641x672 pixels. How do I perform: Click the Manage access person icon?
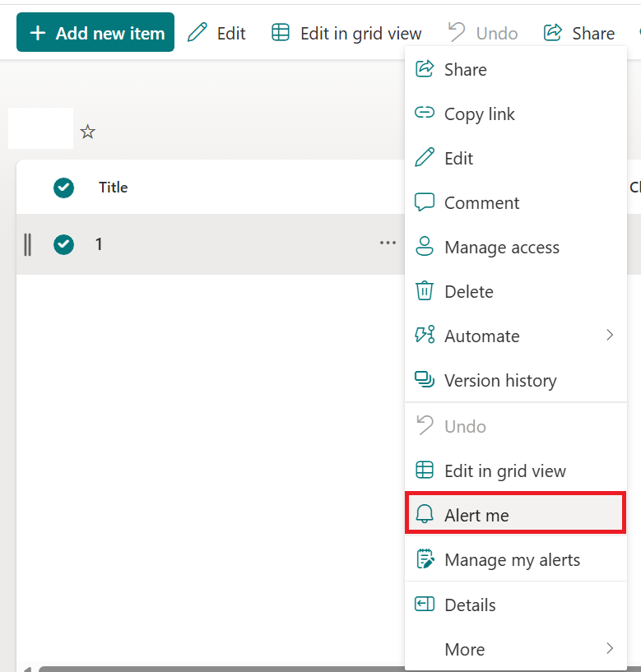[425, 246]
